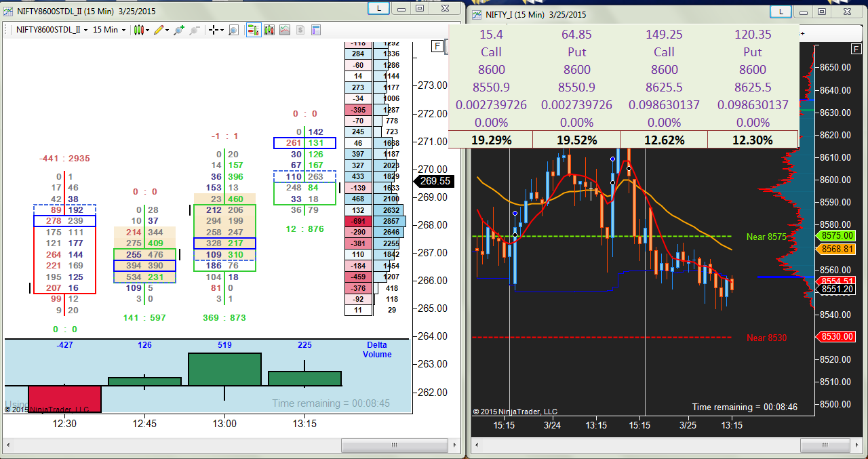
Task: Open Data Series candlestick icon
Action: click(269, 30)
